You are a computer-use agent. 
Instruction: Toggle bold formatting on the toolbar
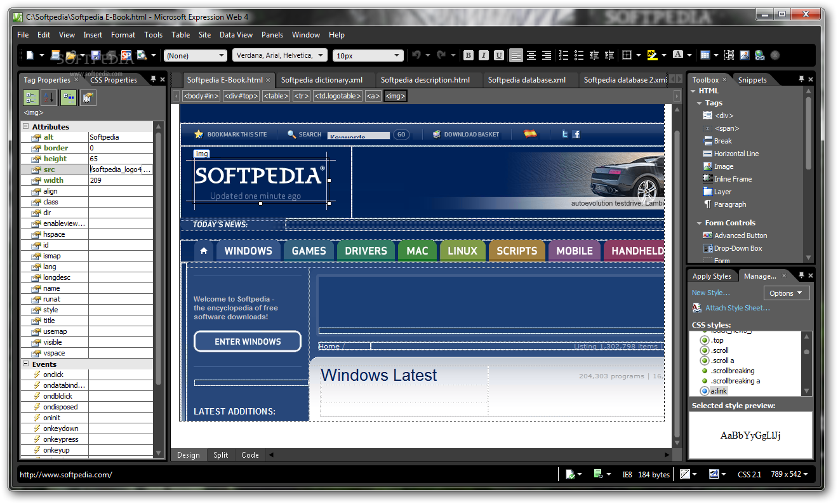pos(468,55)
